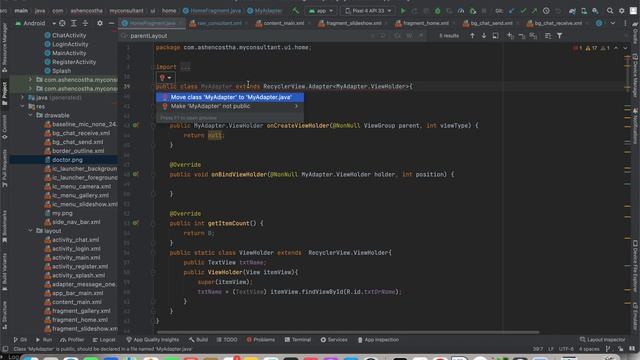Screen dimensions: 640x360
Task: Toggle Build Variants side panel
Action: click(x=4, y=271)
